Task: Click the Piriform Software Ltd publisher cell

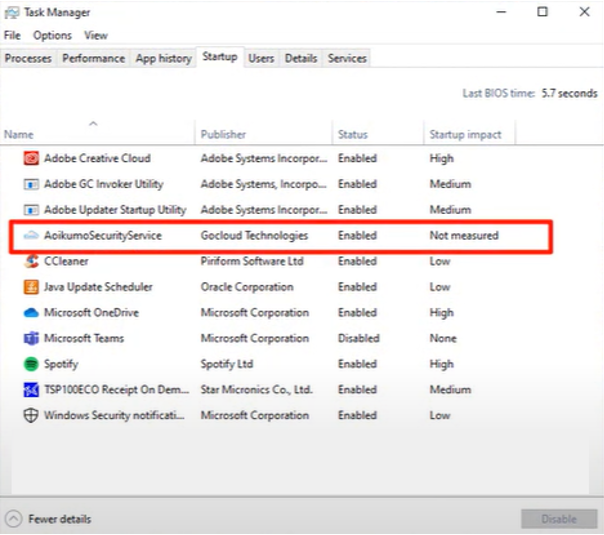Action: click(x=252, y=261)
